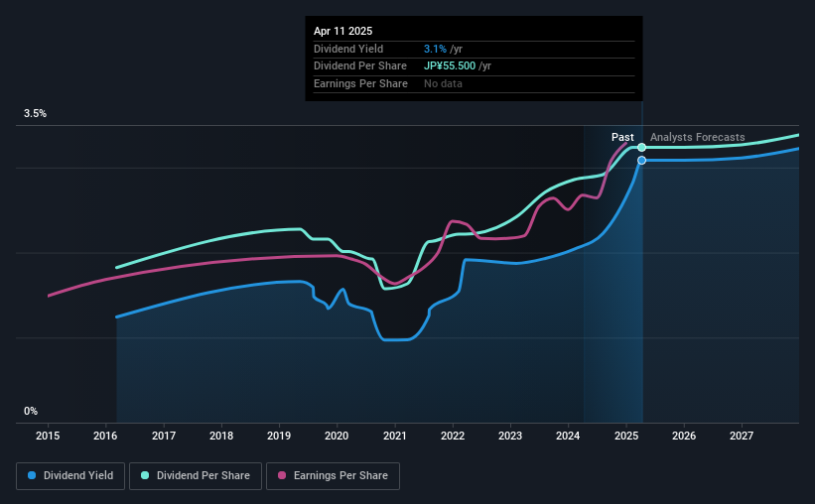
Task: Click the 2018 x-axis label
Action: coord(221,436)
